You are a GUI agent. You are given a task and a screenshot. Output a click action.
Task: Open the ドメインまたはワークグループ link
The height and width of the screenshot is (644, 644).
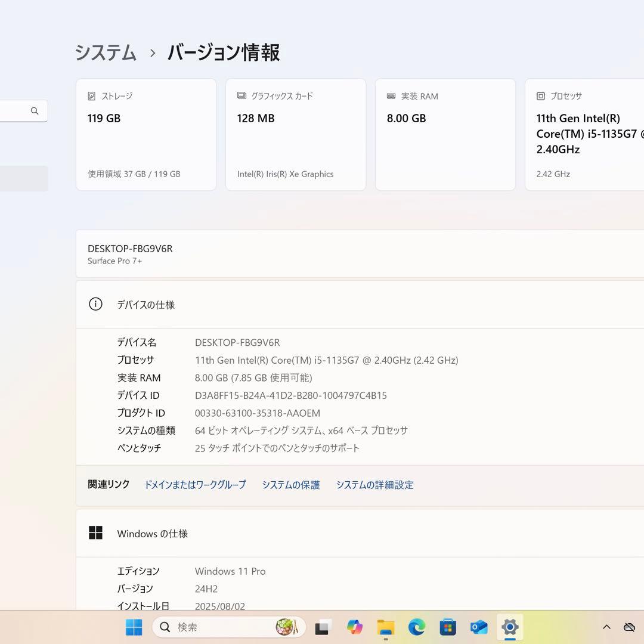pos(195,485)
